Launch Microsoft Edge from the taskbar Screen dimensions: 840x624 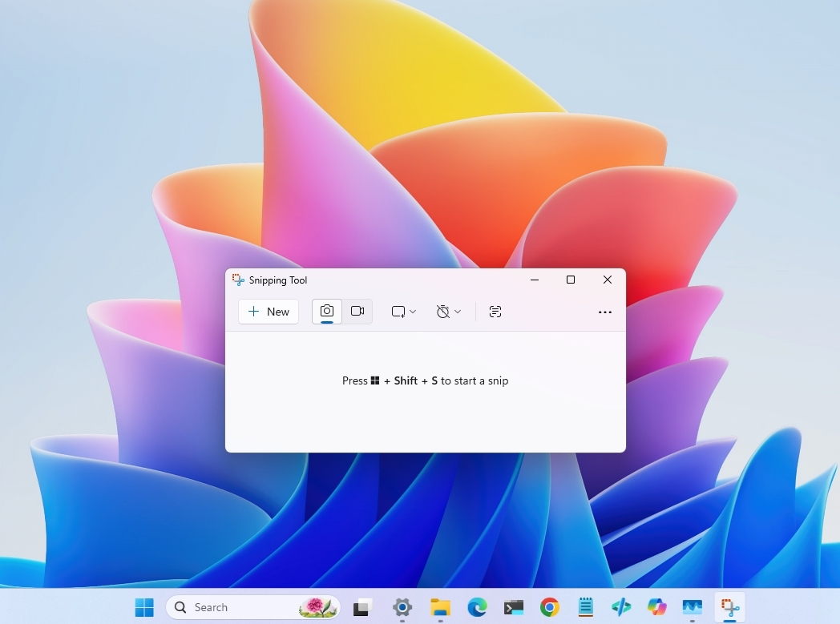[477, 607]
